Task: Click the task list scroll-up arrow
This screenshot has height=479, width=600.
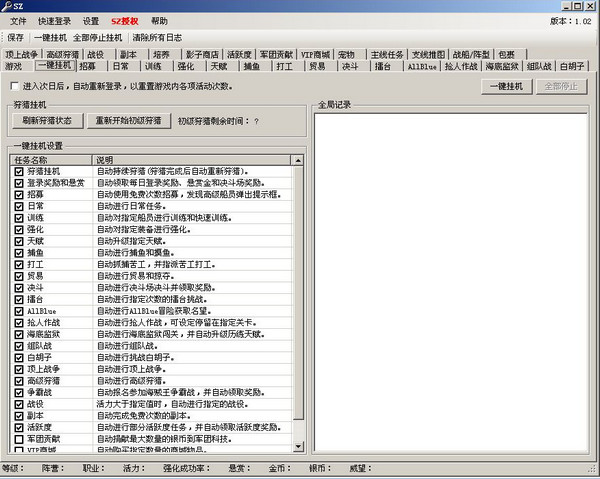Action: coord(298,160)
